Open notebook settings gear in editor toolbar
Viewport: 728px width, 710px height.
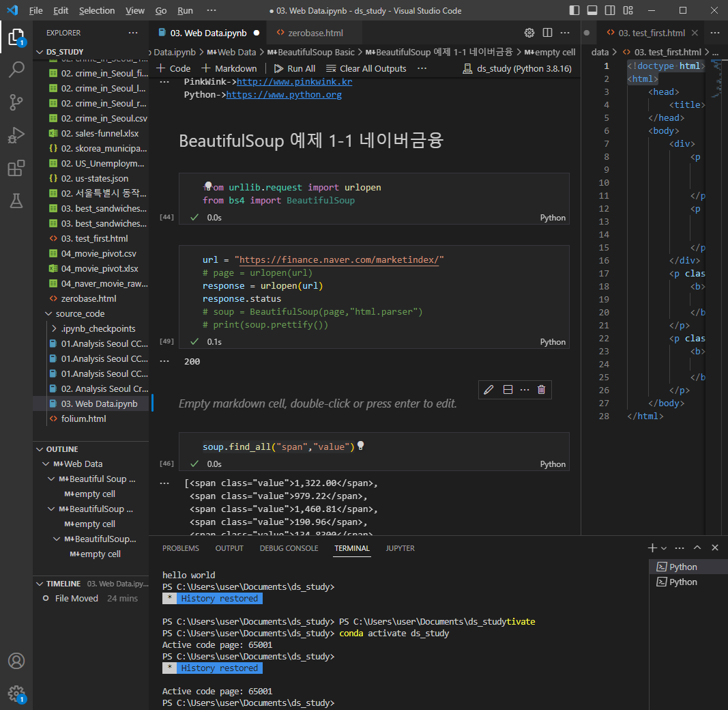click(x=529, y=33)
